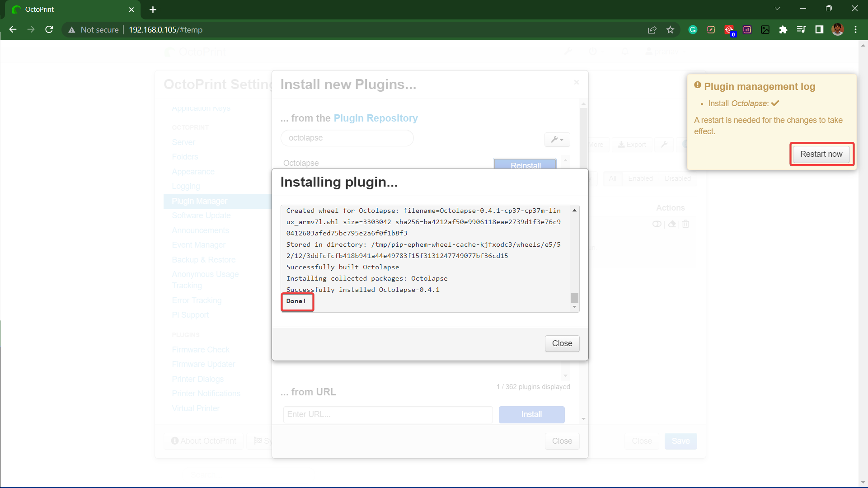
Task: Click the octolapse search field
Action: pyautogui.click(x=347, y=138)
